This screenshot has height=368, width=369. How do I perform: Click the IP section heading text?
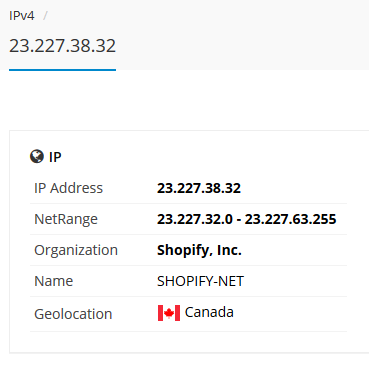click(55, 157)
